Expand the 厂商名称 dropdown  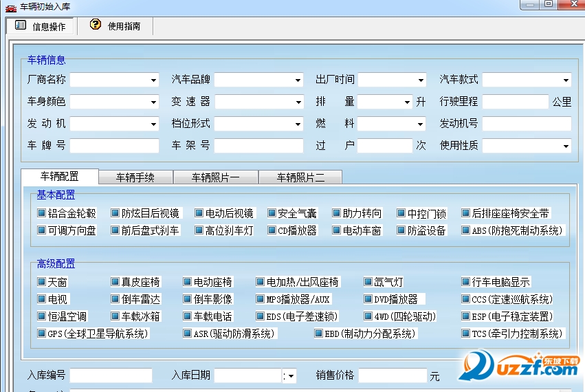click(x=153, y=80)
